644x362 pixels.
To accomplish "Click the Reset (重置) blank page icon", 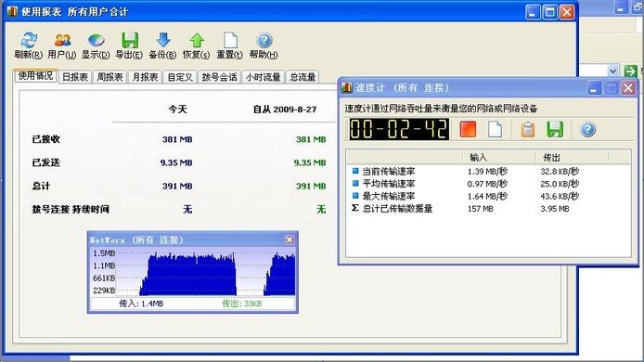I will click(230, 40).
